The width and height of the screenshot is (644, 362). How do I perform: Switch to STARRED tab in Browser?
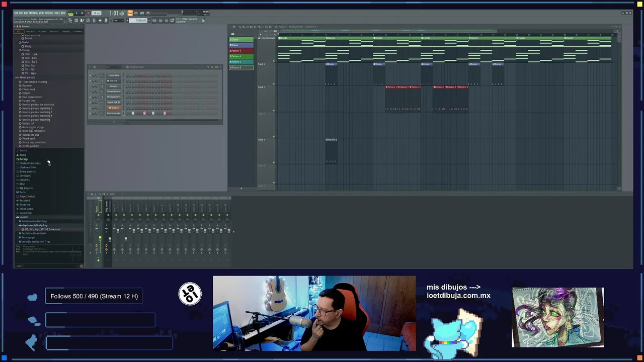78,31
